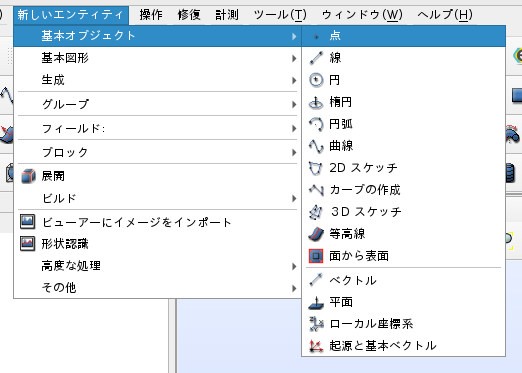This screenshot has height=373, width=522.
Task: Click the blue square toolbar icon at right
Action: pos(517,95)
